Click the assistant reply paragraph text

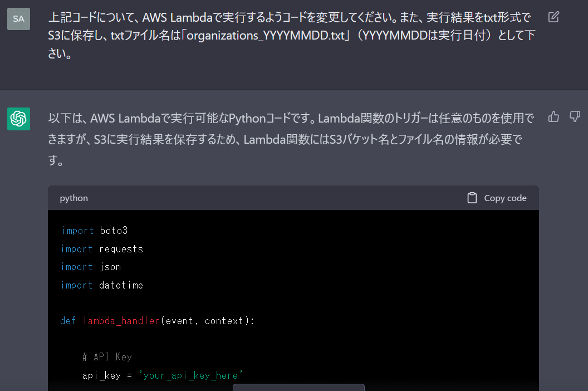[x=291, y=139]
